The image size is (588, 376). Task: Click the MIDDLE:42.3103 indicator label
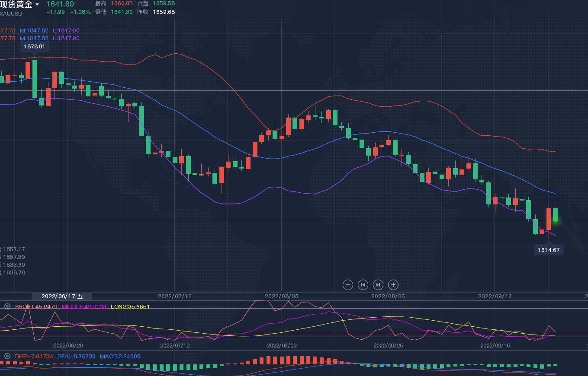pos(84,306)
